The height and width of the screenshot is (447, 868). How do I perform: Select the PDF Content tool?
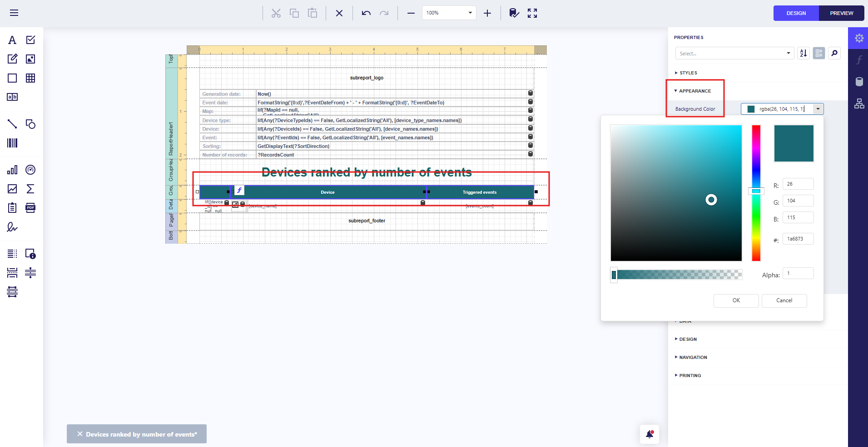(30, 208)
